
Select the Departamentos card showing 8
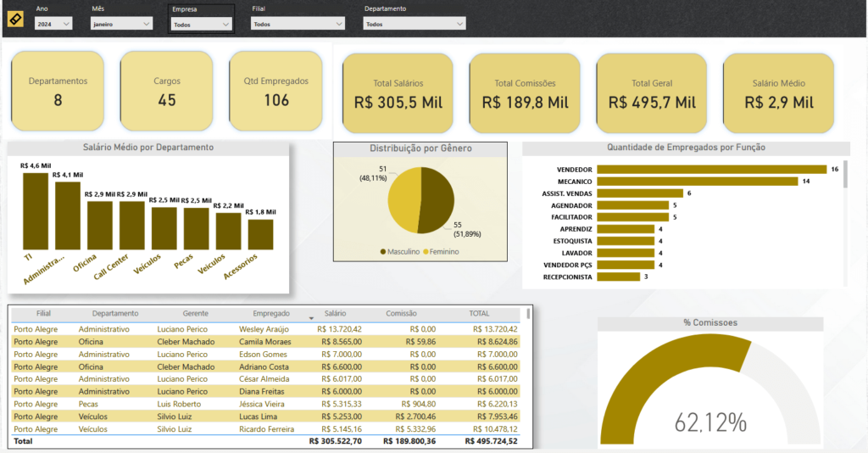coord(58,92)
